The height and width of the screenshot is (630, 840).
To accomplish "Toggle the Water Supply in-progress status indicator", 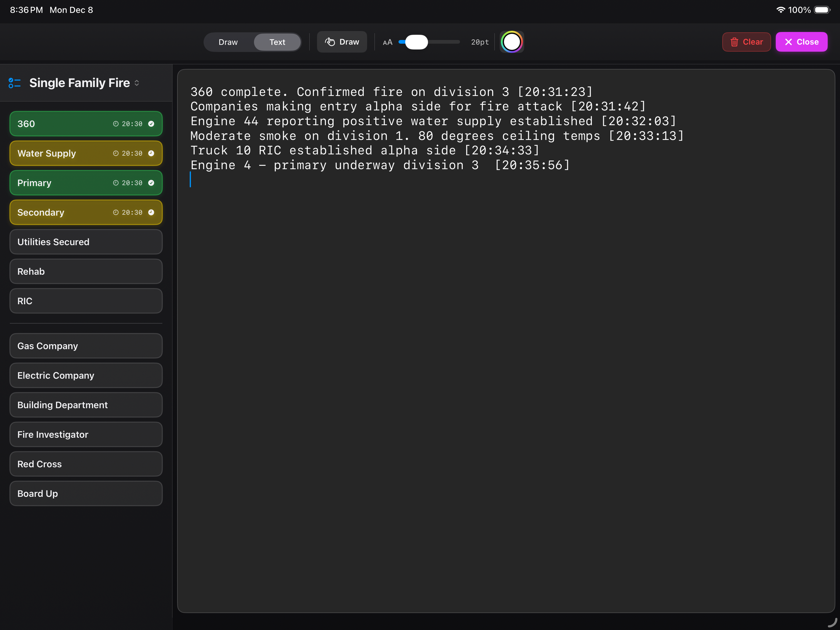I will point(151,154).
